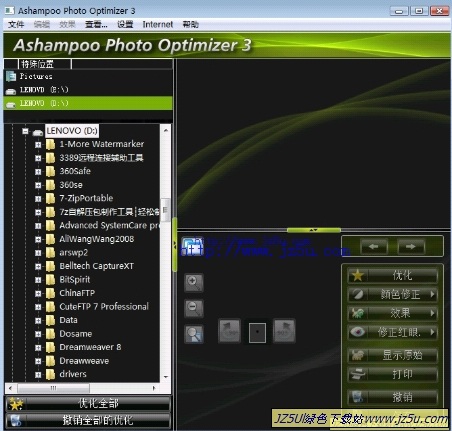Screen dimensions: 452x431
Task: Open the Internet menu
Action: 158,24
